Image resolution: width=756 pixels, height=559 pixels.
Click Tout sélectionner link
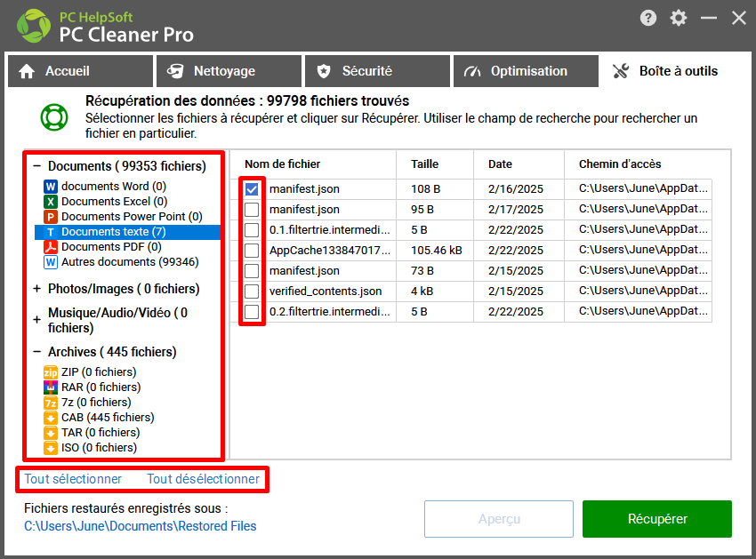73,479
